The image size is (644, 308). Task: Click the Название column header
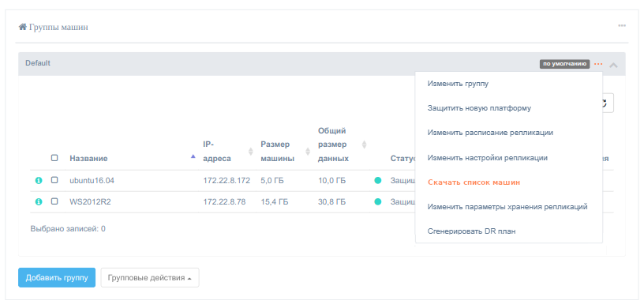point(88,159)
